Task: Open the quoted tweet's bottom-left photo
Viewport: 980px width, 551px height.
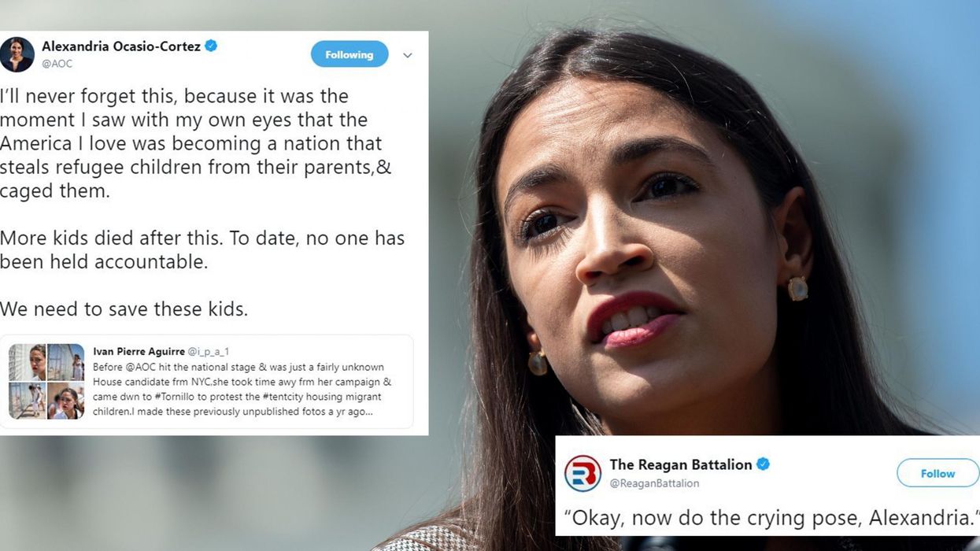Action: (x=27, y=401)
